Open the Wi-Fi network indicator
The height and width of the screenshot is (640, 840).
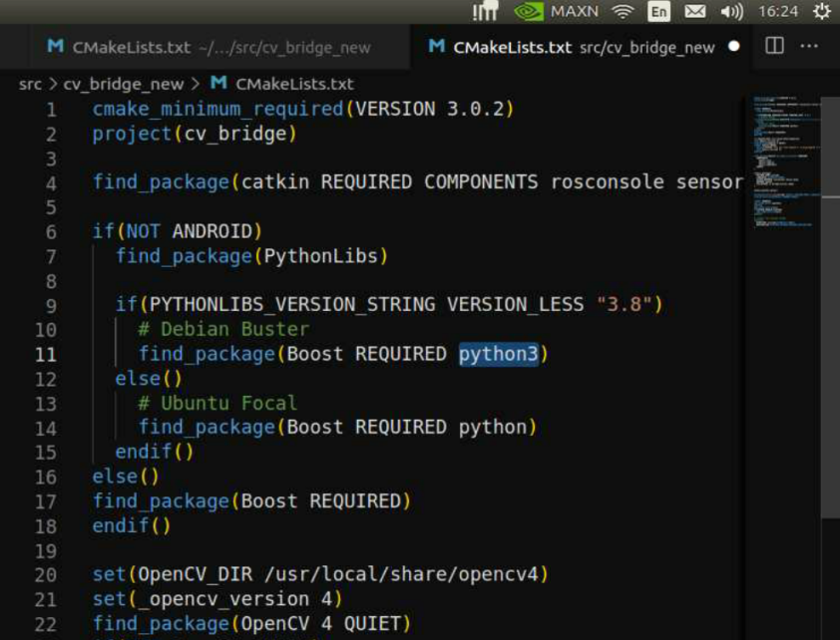click(x=623, y=11)
